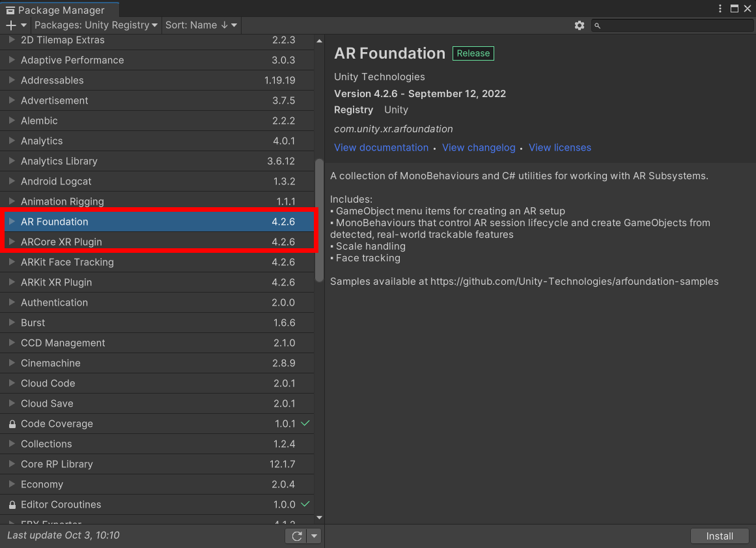Screen dimensions: 756x548
Task: Select Analytics Library package row
Action: click(157, 161)
